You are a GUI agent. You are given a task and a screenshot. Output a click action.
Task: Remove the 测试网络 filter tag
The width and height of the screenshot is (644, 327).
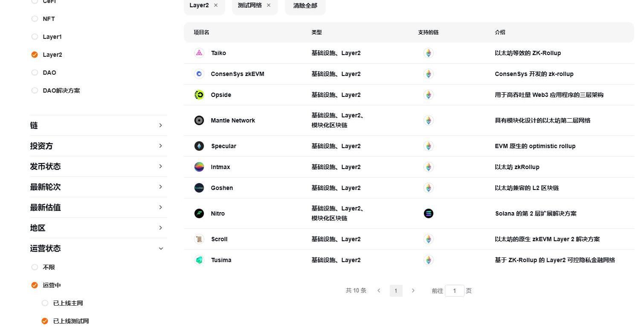269,5
